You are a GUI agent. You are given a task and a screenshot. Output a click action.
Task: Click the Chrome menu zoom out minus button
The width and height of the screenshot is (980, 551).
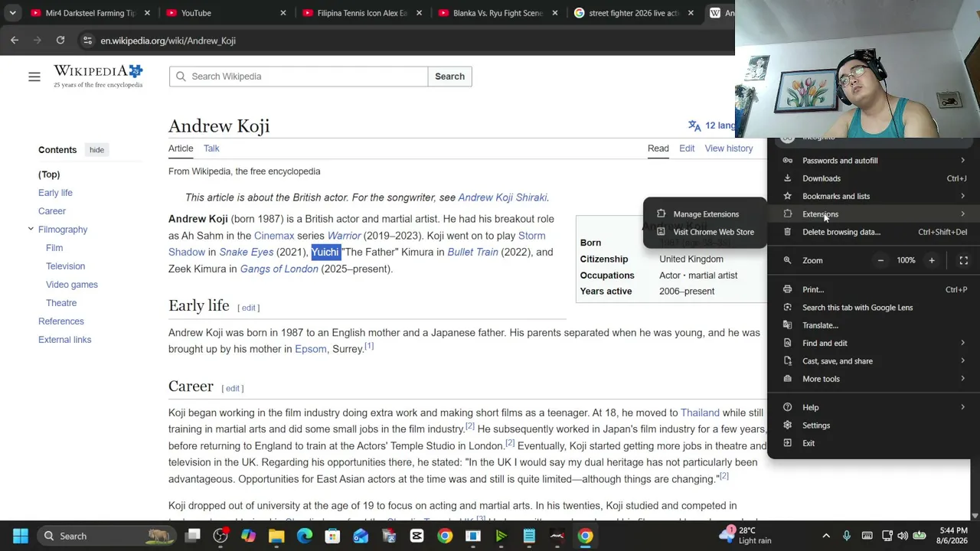[x=880, y=260]
